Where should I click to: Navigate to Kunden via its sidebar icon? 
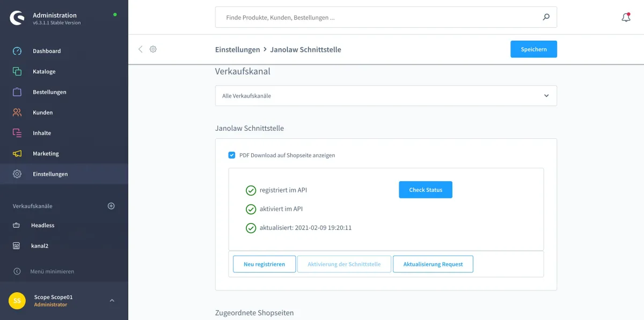[17, 112]
